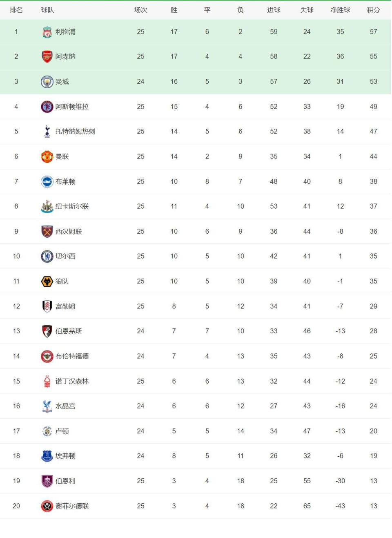Click the Wolves crest icon
Viewport: 392px width, 538px height.
[x=47, y=281]
